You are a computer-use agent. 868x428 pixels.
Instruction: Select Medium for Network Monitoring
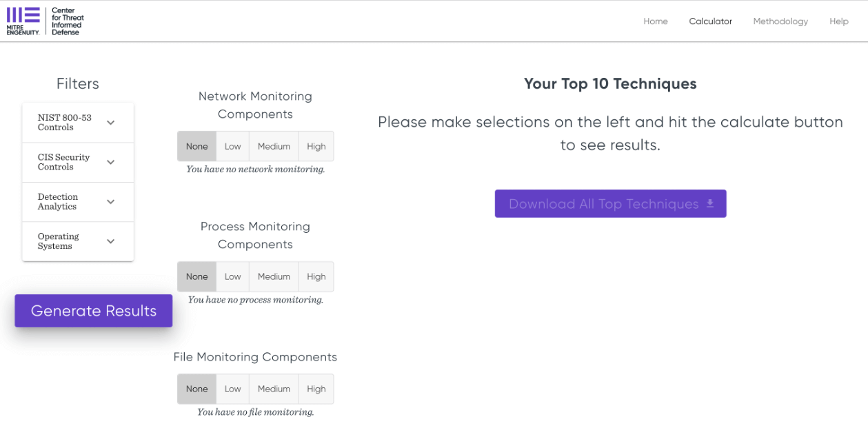(274, 146)
